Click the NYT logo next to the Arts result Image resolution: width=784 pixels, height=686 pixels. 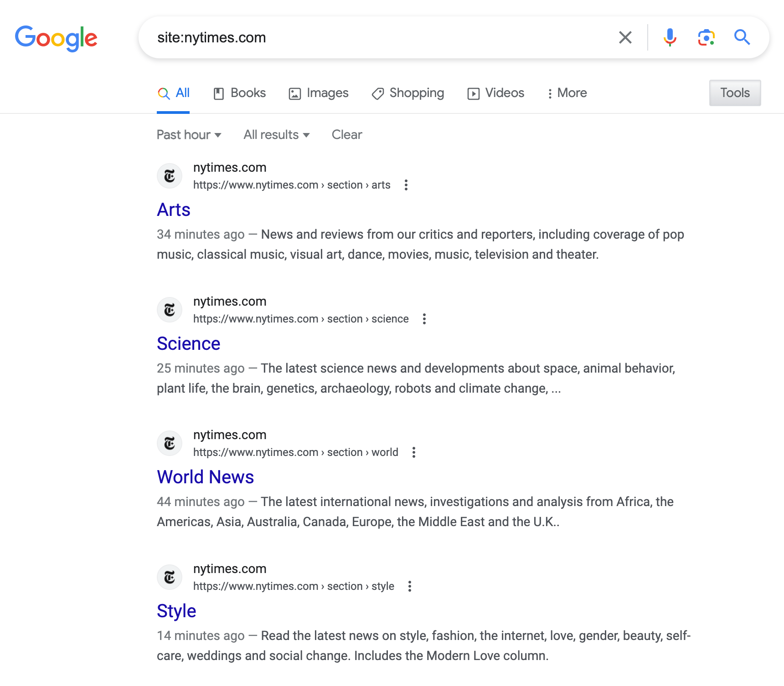point(169,176)
